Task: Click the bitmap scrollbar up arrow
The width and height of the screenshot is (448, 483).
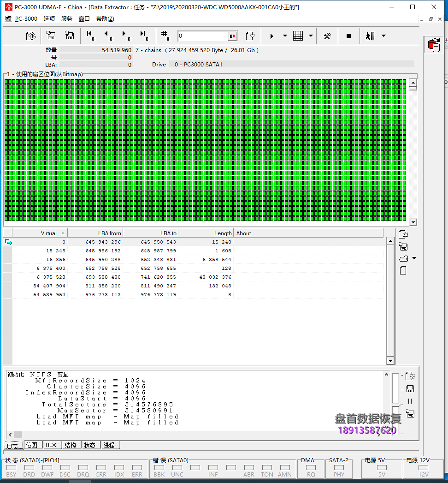Action: [413, 83]
